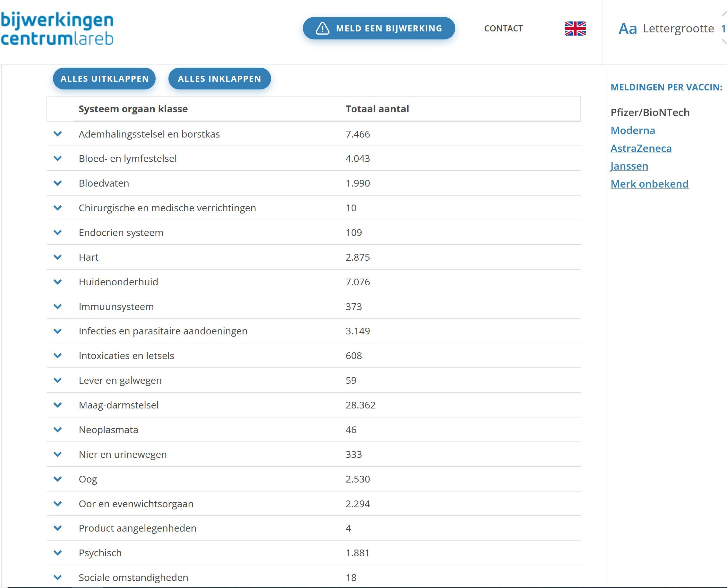
Task: Click the Hart count 2.875
Action: pyautogui.click(x=358, y=257)
